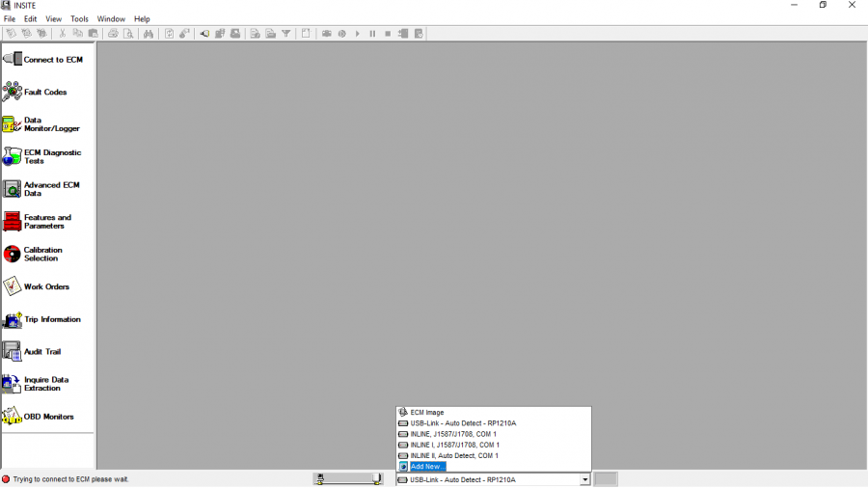
Task: Open Work Orders from the sidebar
Action: pos(13,286)
